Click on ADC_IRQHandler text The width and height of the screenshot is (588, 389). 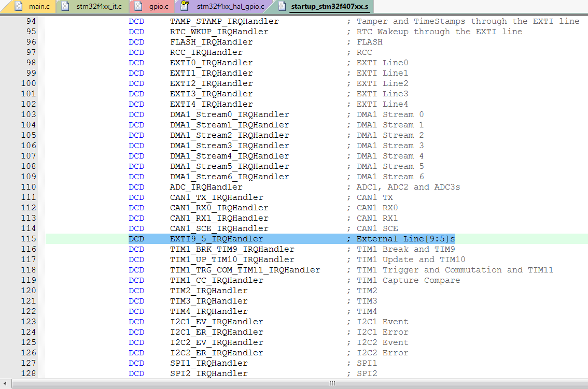[x=206, y=187]
